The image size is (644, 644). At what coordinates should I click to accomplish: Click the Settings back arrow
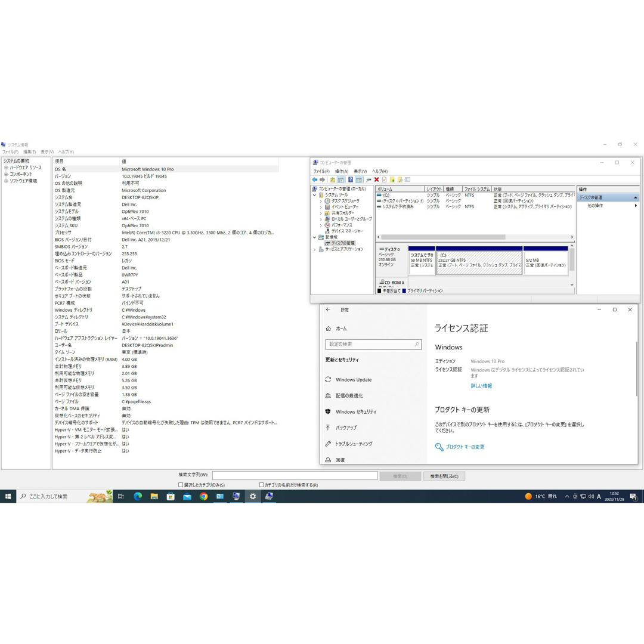[328, 309]
